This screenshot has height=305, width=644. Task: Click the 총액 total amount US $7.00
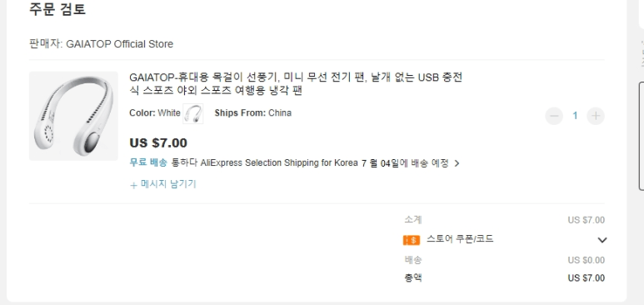click(x=586, y=278)
